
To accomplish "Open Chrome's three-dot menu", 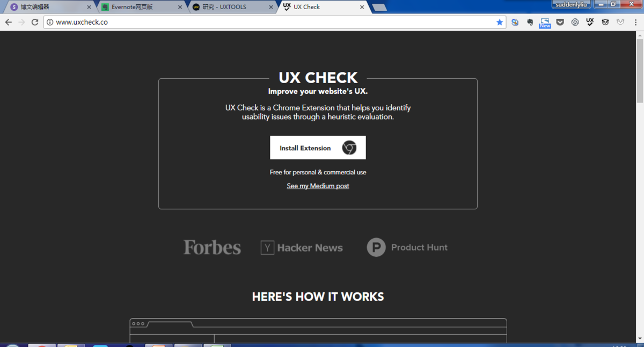I will tap(635, 22).
